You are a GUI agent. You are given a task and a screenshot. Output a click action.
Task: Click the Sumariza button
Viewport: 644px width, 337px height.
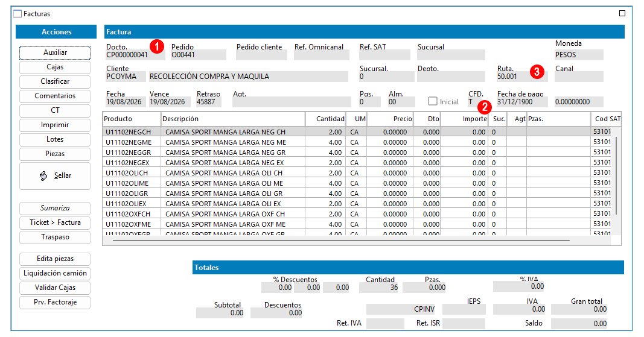55,208
